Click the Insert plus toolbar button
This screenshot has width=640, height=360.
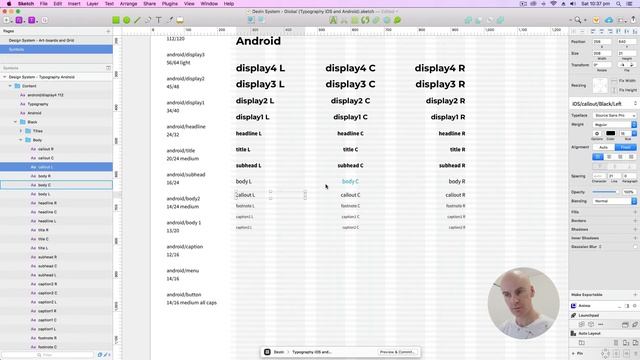(7, 20)
